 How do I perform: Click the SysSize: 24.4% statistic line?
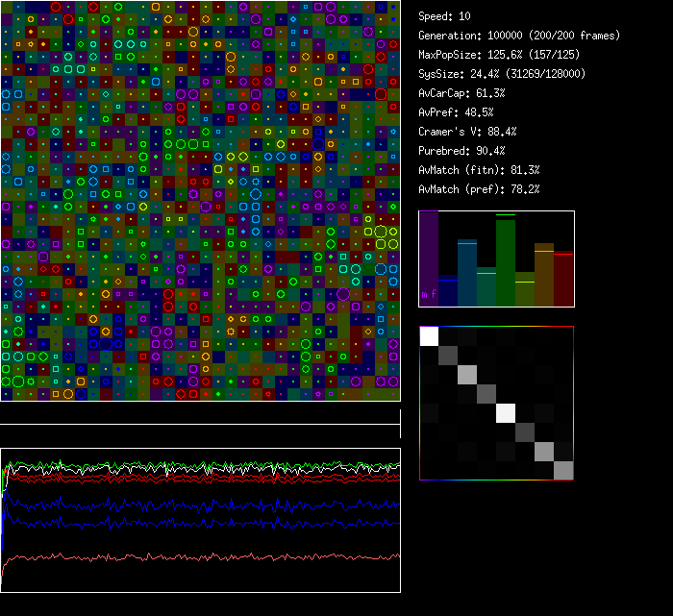tap(502, 74)
